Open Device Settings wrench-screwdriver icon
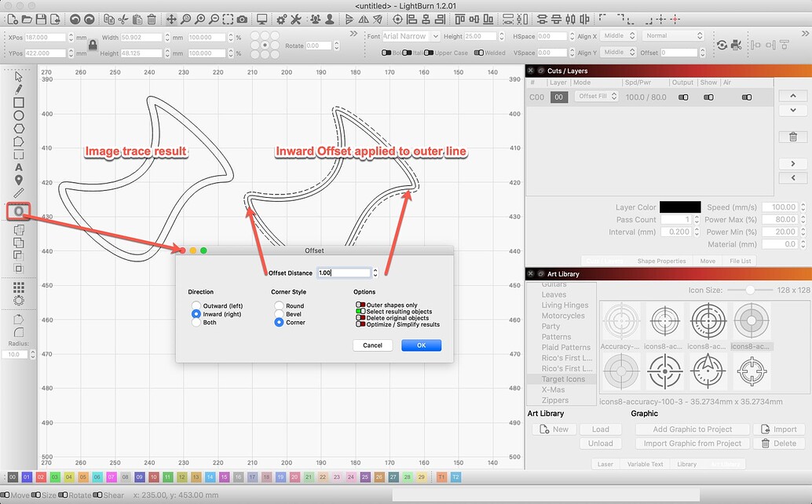812x504 pixels. [x=296, y=19]
